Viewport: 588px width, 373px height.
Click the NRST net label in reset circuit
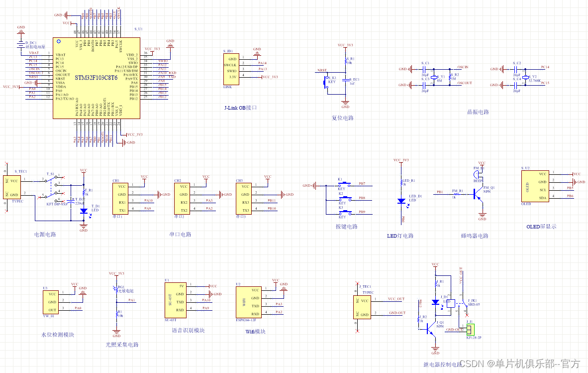coord(322,70)
